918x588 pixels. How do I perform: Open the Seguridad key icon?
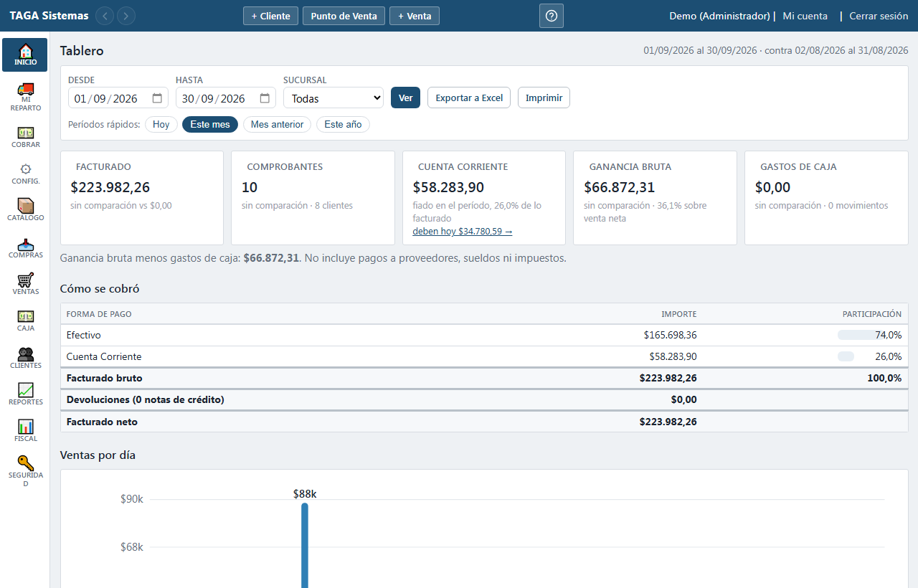coord(26,463)
